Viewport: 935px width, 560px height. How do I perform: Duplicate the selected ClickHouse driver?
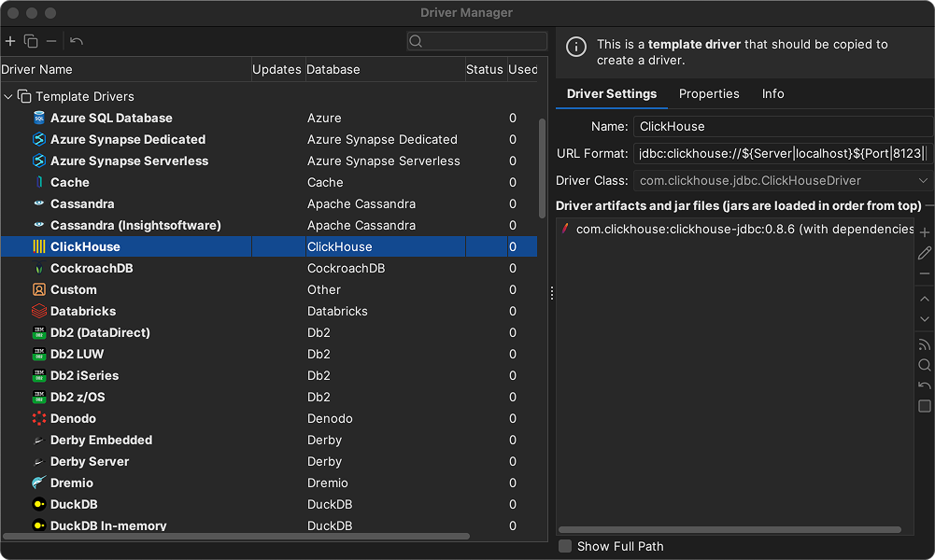[30, 41]
